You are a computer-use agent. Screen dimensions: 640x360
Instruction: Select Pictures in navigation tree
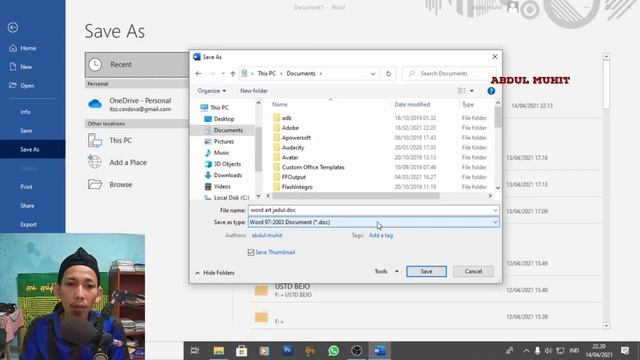(x=219, y=141)
